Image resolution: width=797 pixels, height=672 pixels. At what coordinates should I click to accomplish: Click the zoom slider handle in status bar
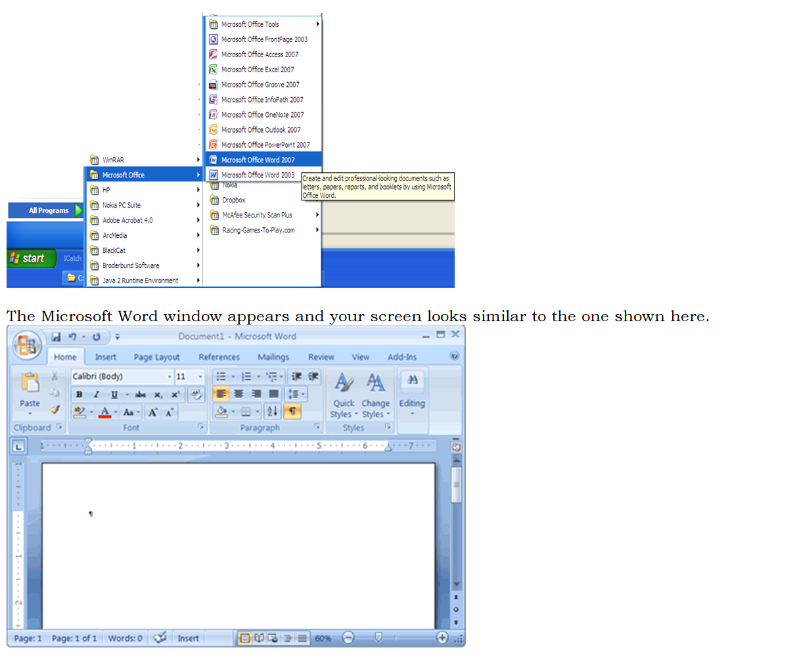click(x=378, y=637)
